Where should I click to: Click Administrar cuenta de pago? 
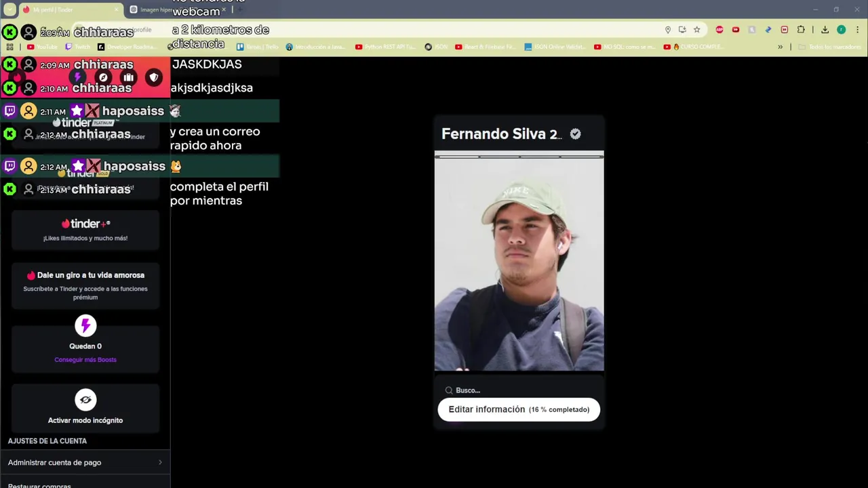(85, 462)
